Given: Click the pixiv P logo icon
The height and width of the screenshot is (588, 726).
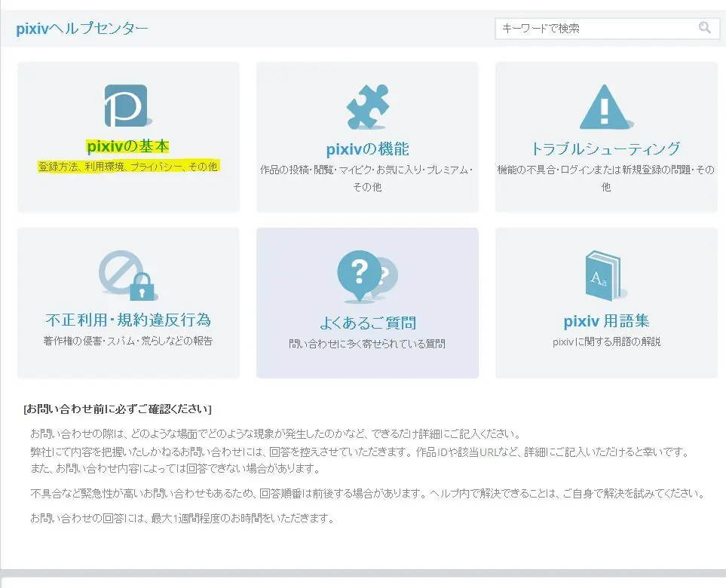Looking at the screenshot, I should coord(126,106).
